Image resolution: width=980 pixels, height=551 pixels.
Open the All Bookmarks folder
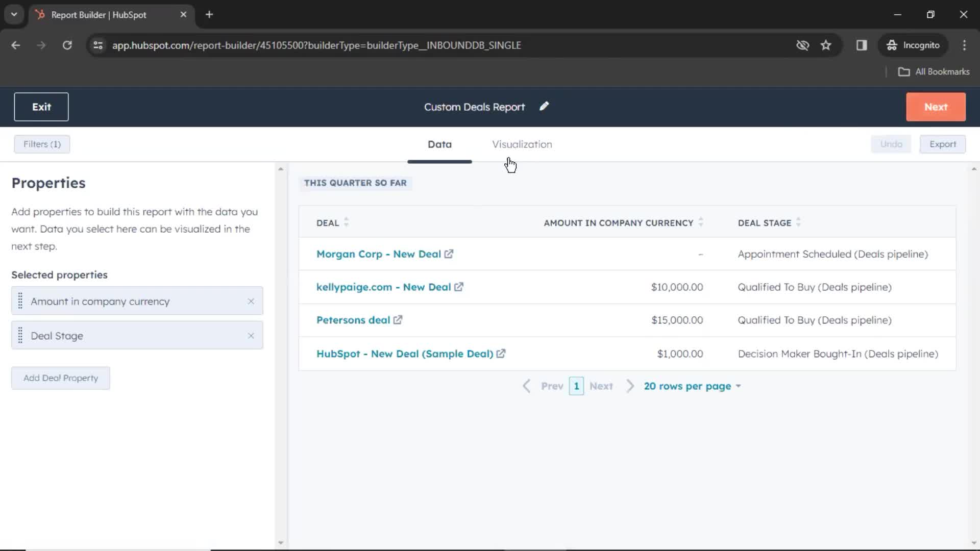pos(934,72)
